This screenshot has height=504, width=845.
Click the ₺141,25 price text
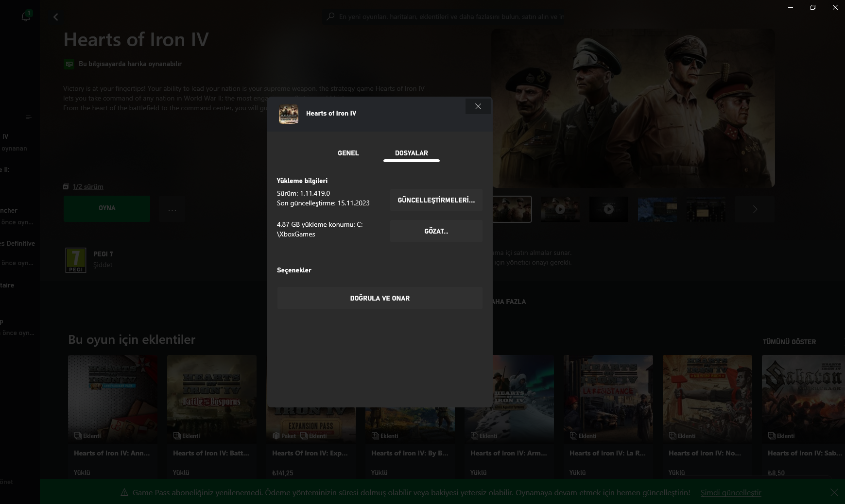[283, 473]
